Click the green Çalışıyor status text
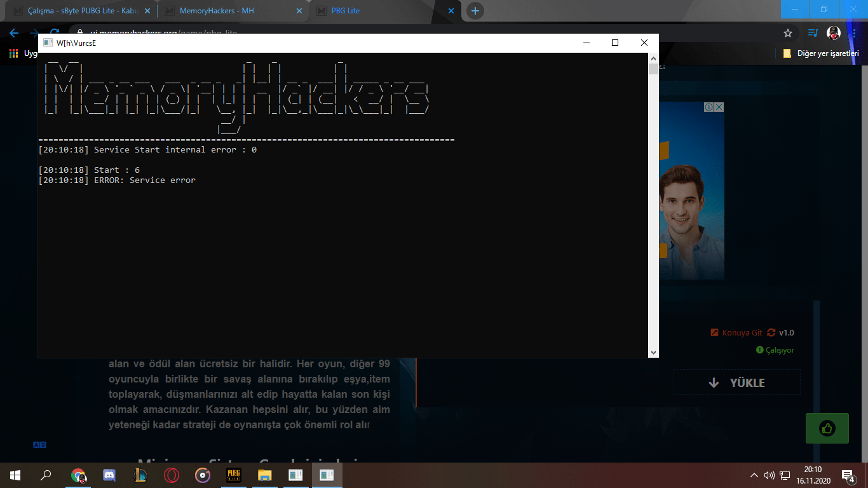The image size is (868, 488). click(x=780, y=350)
